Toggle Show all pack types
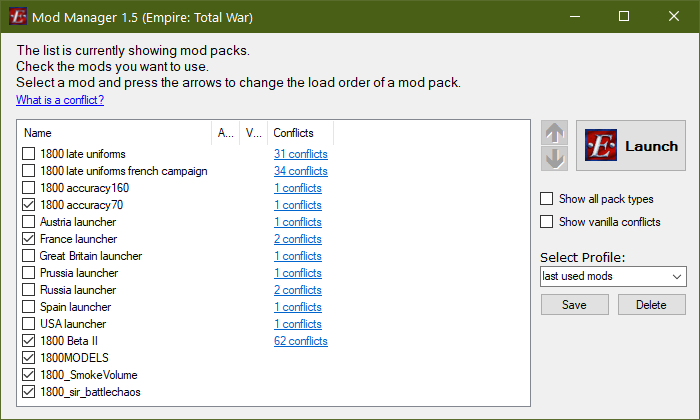Viewport: 700px width, 420px height. tap(546, 198)
